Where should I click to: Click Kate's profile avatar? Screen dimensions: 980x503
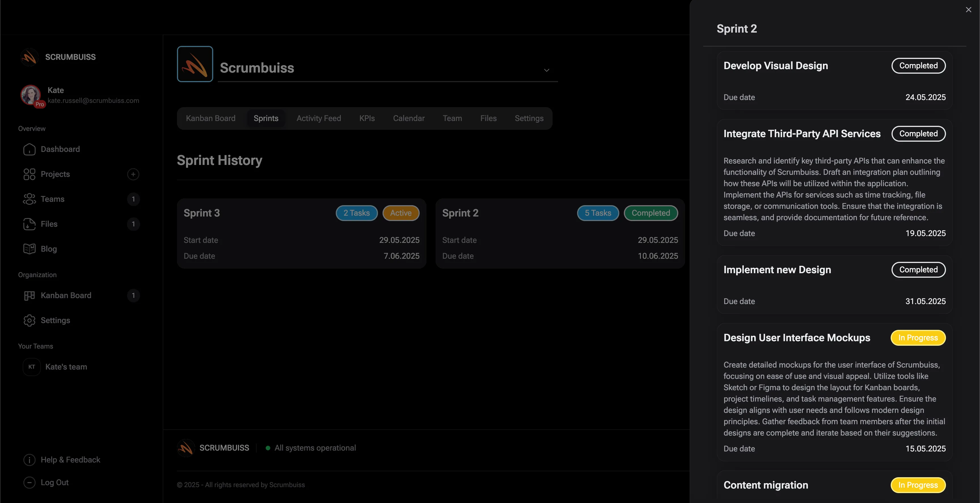click(31, 95)
